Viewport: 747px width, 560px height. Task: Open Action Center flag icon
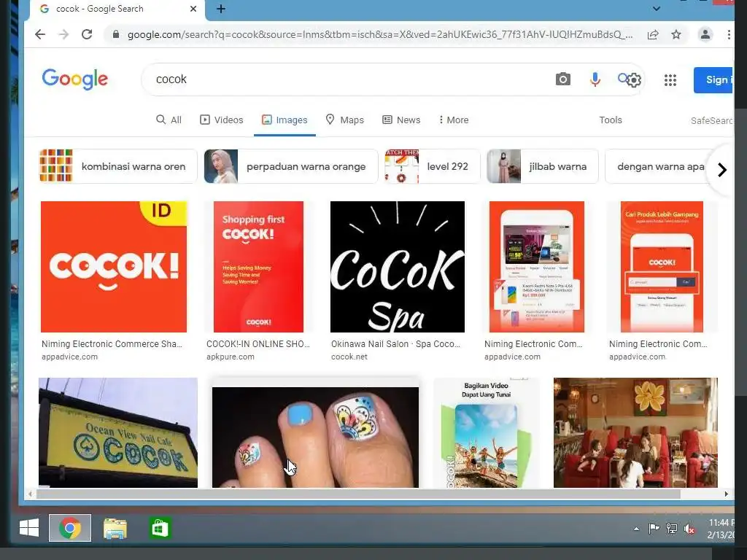pos(654,529)
